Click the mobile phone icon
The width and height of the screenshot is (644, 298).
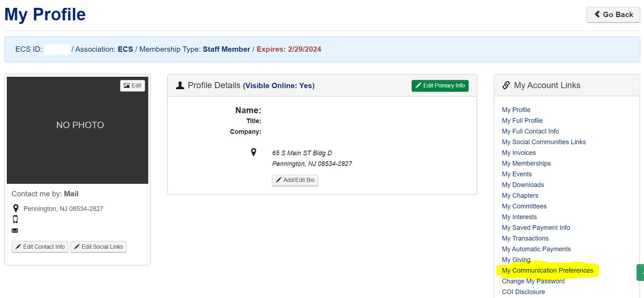coord(15,219)
